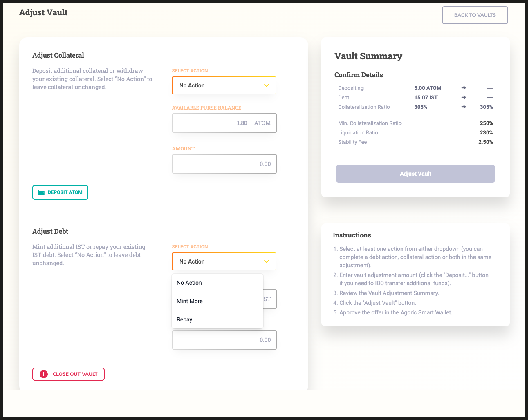This screenshot has height=420, width=528.
Task: Click chevron arrow in debt action dropdown
Action: tap(266, 262)
